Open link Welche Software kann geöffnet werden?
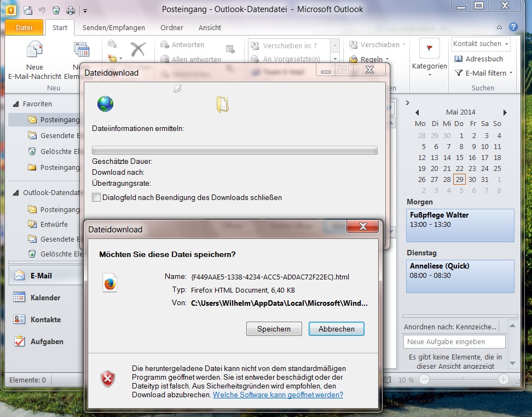Screen dimensions: 532x417 pos(278,395)
